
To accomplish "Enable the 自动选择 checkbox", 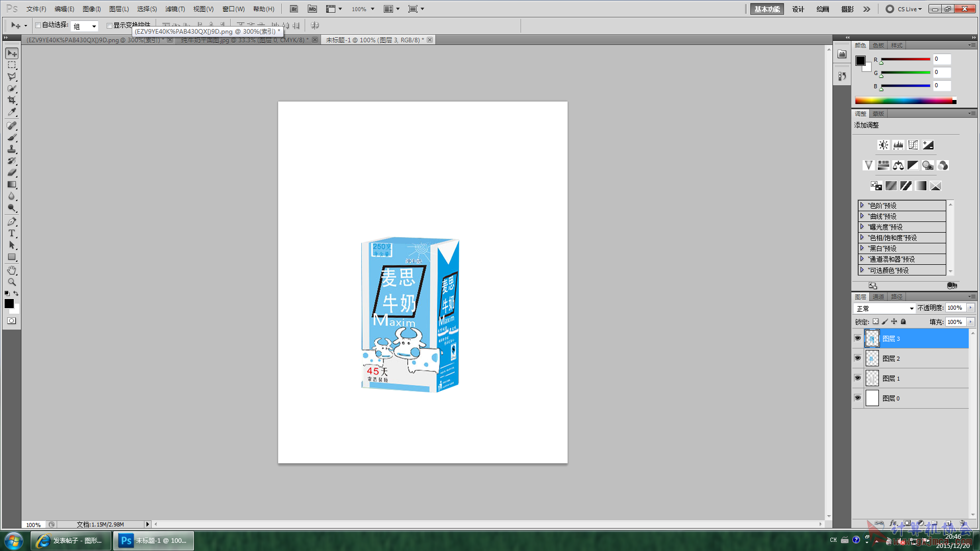I will pos(38,26).
